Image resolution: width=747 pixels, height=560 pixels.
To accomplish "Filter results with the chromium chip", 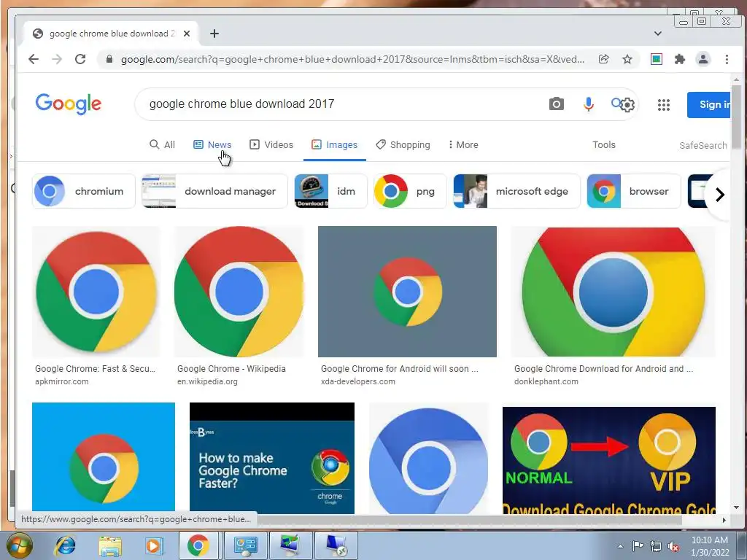I will (83, 191).
